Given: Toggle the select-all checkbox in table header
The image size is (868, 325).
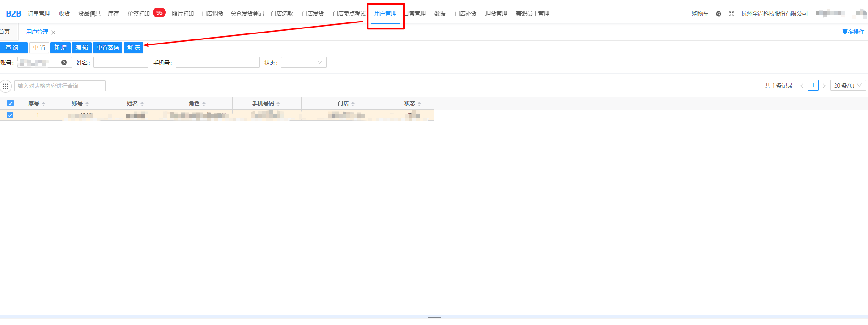Looking at the screenshot, I should (11, 104).
